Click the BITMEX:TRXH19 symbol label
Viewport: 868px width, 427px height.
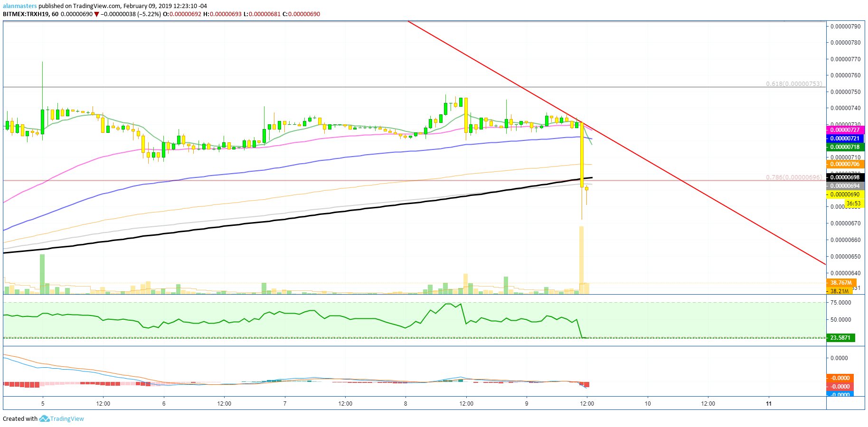click(x=26, y=14)
